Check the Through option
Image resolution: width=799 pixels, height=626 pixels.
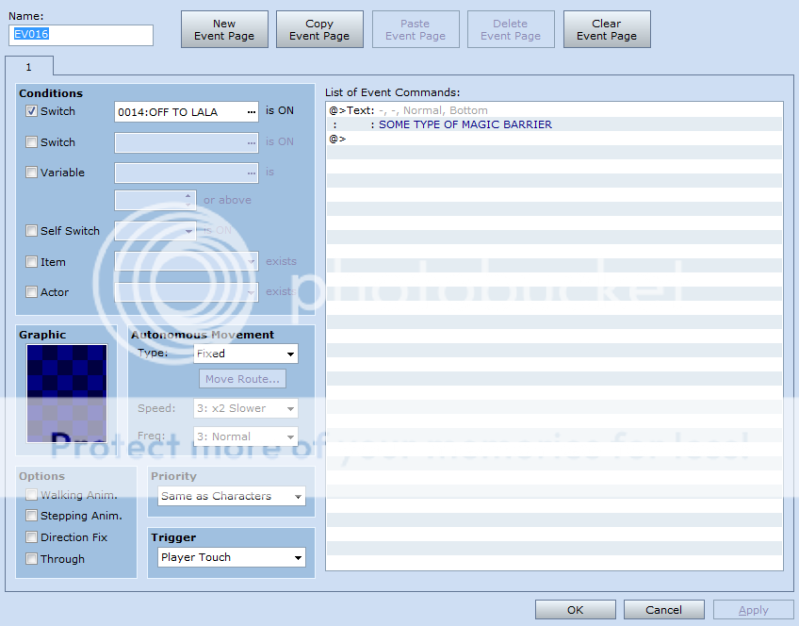[x=32, y=559]
